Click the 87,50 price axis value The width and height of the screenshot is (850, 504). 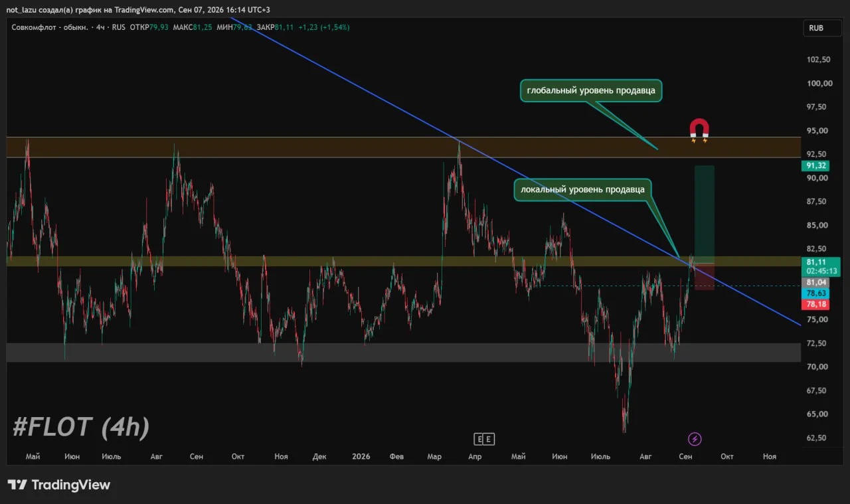click(818, 201)
